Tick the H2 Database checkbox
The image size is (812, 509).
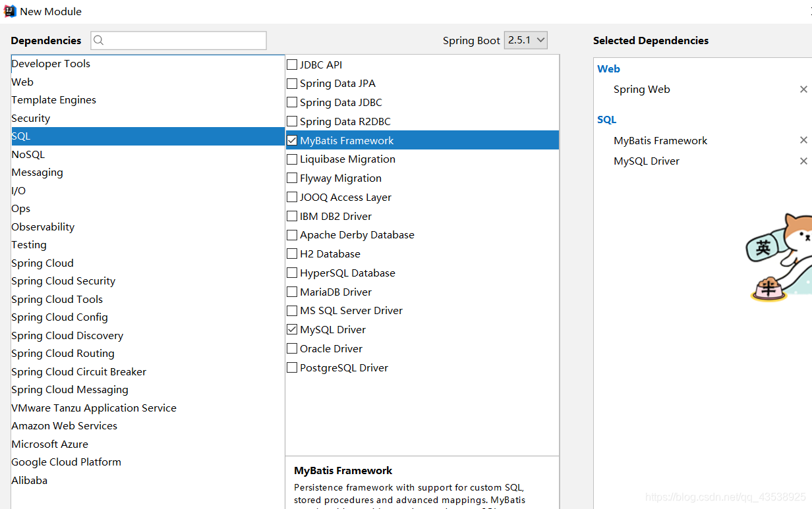click(x=292, y=254)
